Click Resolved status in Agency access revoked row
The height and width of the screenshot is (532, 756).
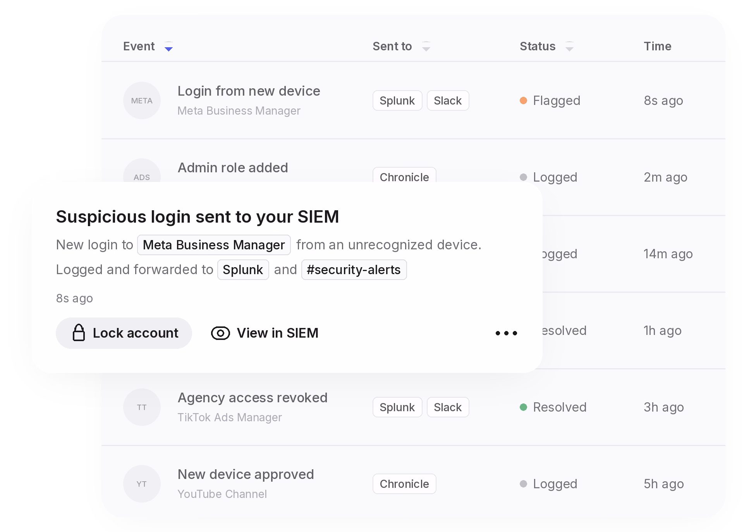click(553, 407)
